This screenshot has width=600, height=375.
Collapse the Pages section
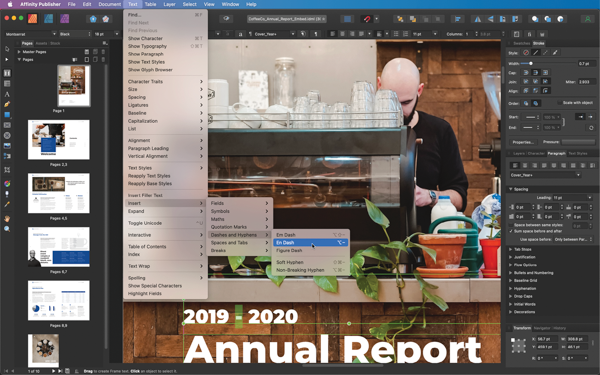(19, 59)
